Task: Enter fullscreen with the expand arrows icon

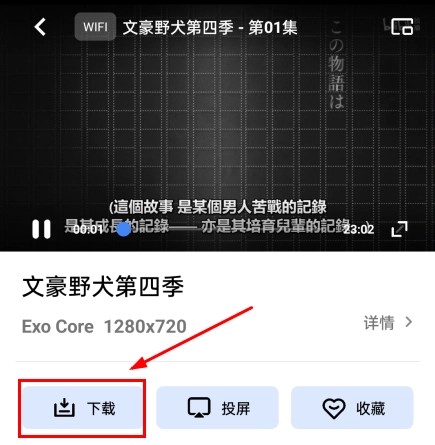Action: point(399,229)
